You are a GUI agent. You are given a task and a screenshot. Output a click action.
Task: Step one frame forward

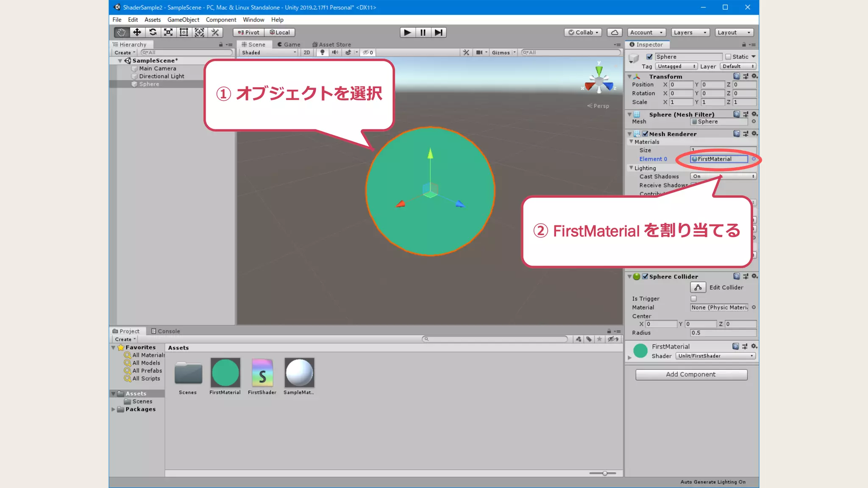[439, 32]
